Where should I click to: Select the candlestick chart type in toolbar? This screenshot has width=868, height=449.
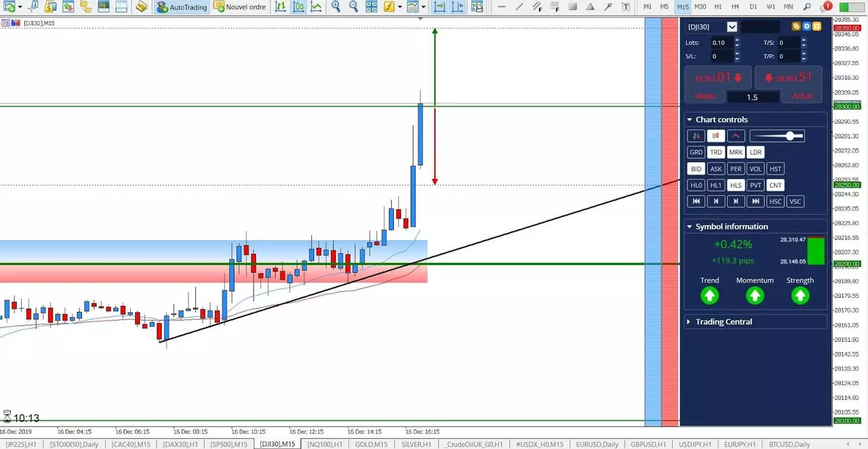299,7
